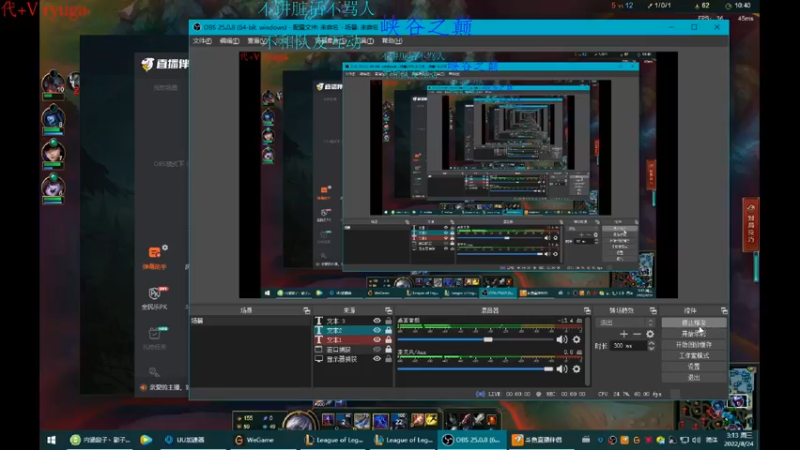Unlock the 文本1 source

tap(388, 340)
